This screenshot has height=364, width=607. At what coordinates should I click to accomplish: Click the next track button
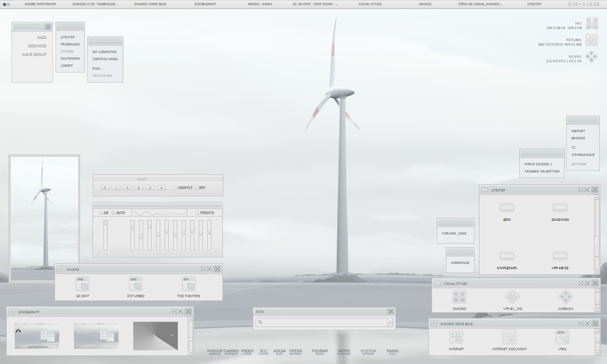pyautogui.click(x=150, y=188)
